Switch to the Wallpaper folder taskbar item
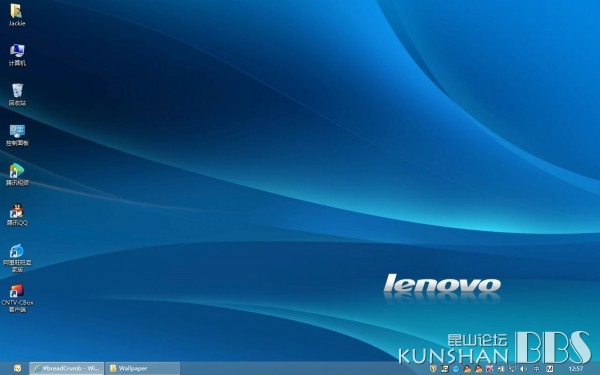 142,368
